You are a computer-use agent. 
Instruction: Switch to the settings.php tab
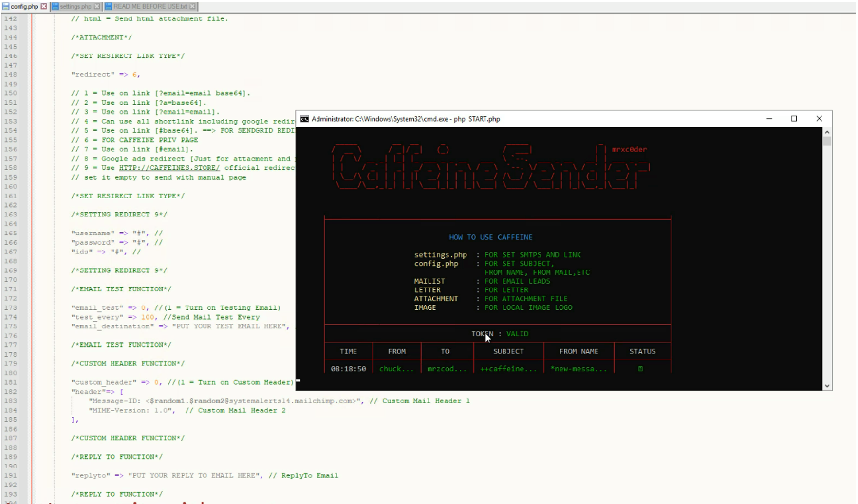(x=75, y=7)
